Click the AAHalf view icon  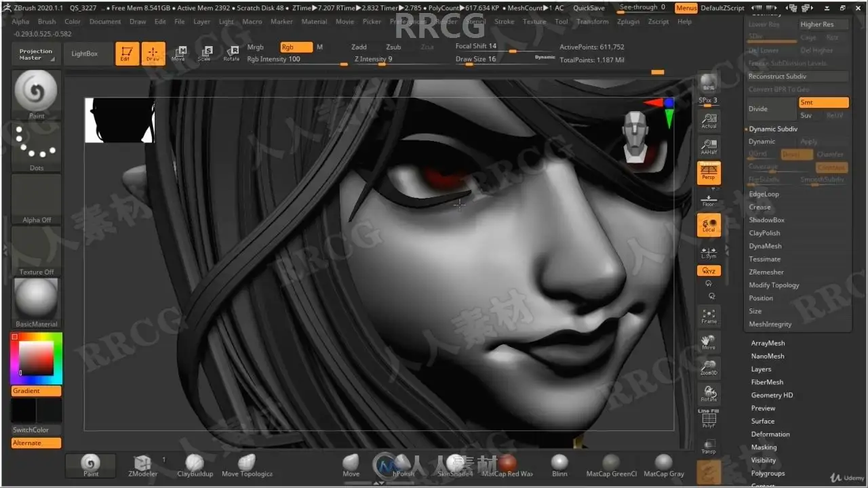709,146
